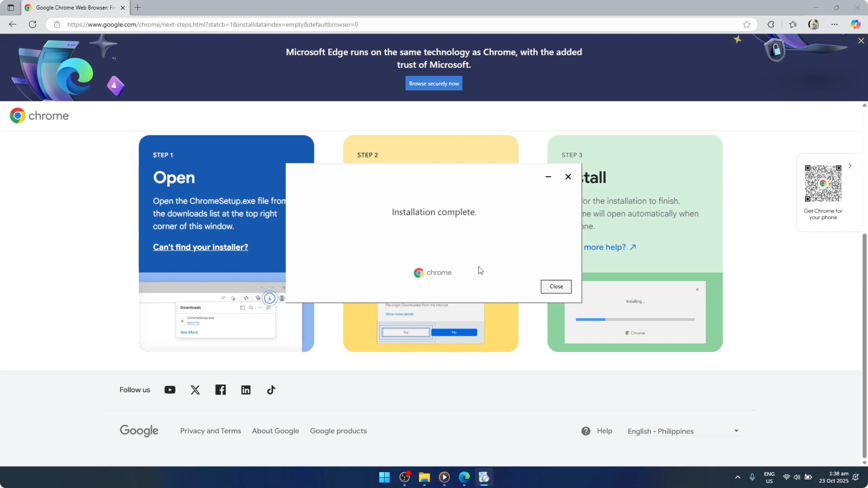
Task: Click the Google footer logo
Action: pyautogui.click(x=139, y=431)
